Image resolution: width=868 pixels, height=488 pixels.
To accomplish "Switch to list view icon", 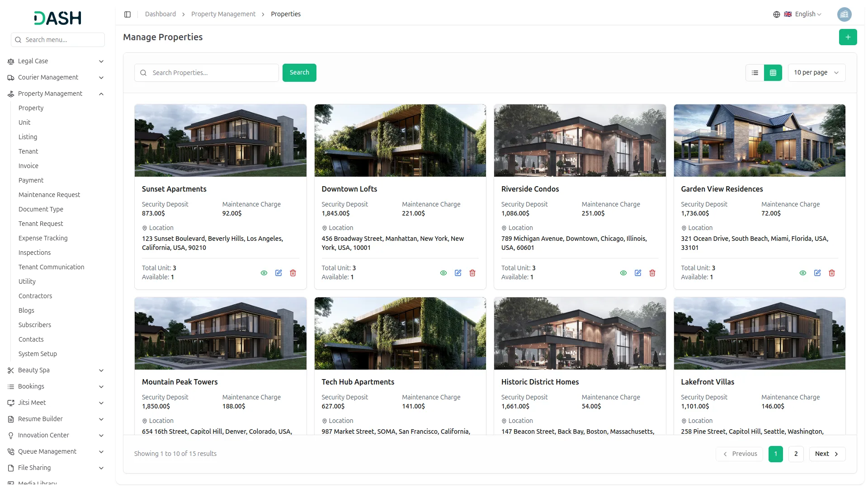I will [755, 72].
